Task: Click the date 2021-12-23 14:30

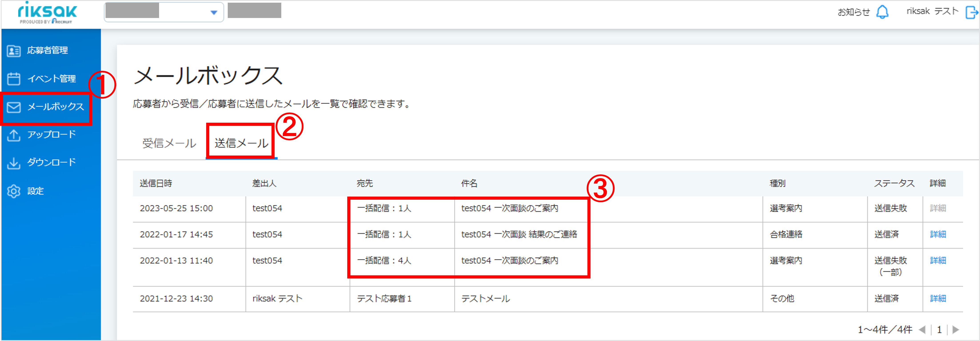Action: click(x=176, y=298)
